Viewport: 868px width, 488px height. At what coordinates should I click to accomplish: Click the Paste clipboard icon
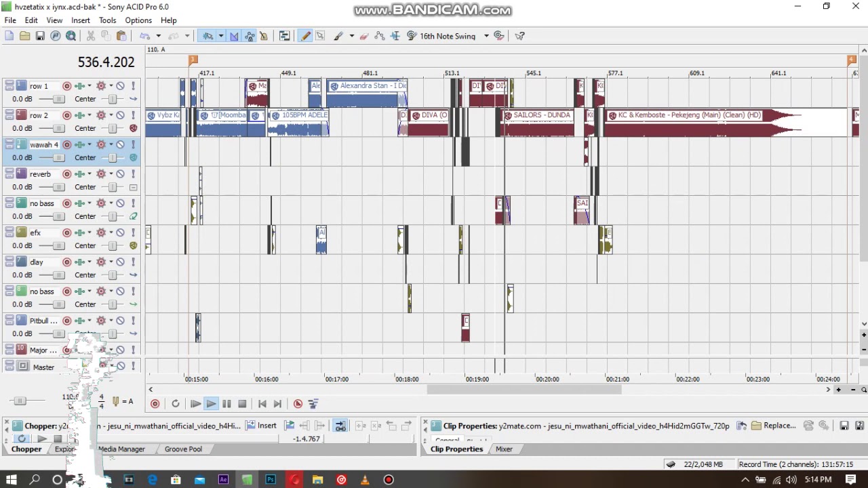[121, 36]
